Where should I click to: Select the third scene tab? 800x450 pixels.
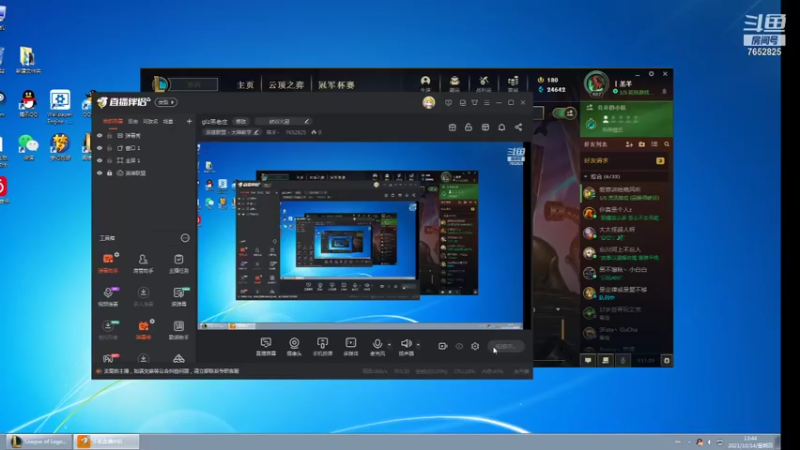tap(150, 121)
